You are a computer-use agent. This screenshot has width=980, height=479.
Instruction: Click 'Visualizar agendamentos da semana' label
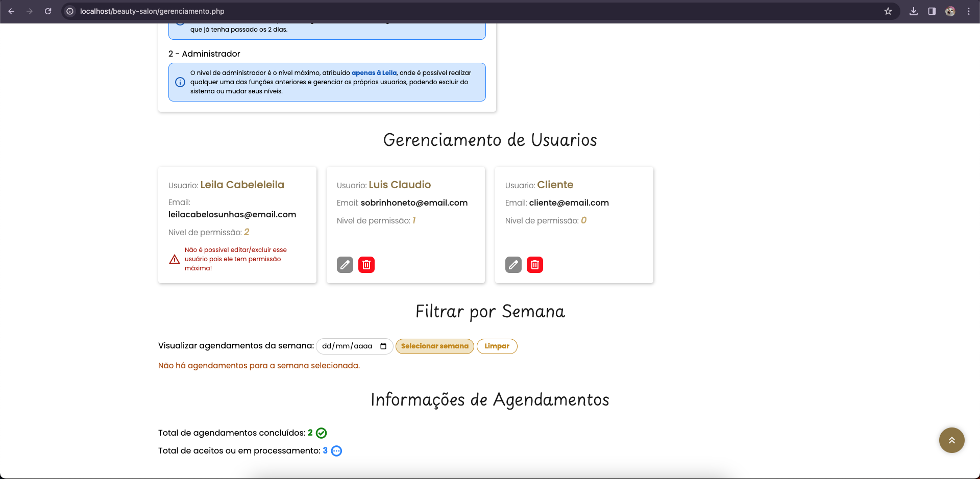[236, 346]
